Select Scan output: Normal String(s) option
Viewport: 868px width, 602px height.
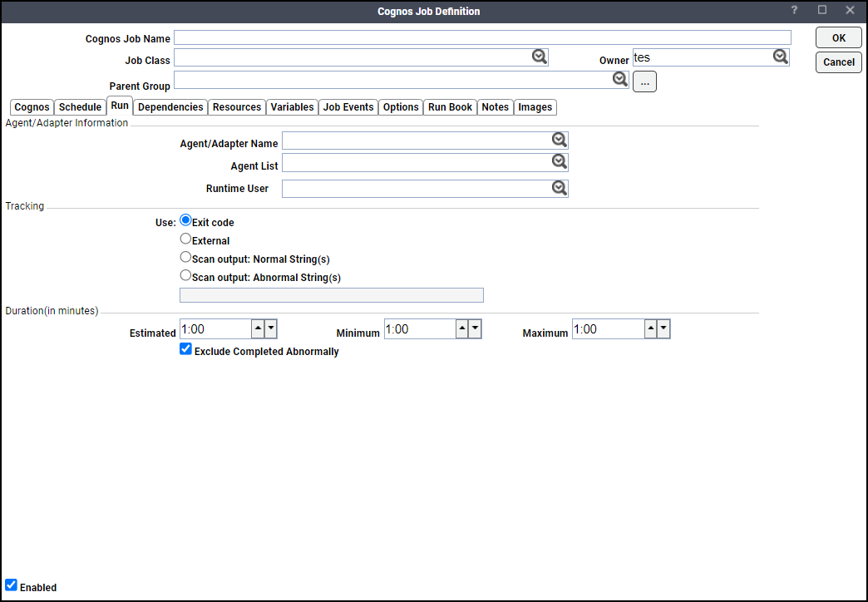pos(186,257)
